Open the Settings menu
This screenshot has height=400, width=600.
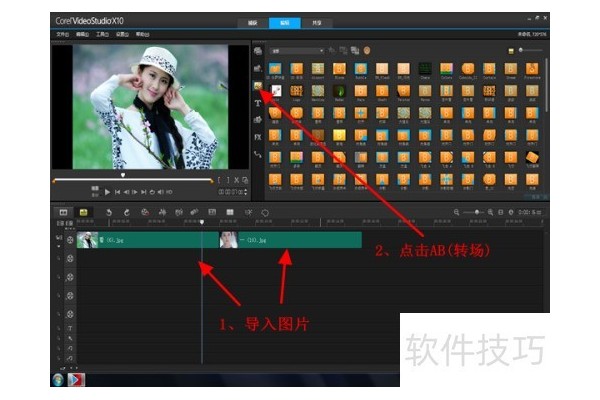pyautogui.click(x=122, y=34)
